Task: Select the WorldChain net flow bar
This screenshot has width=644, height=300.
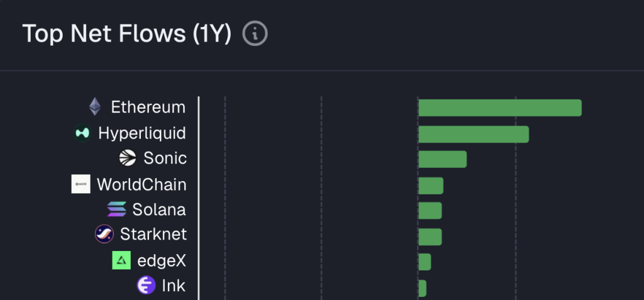Action: 431,186
